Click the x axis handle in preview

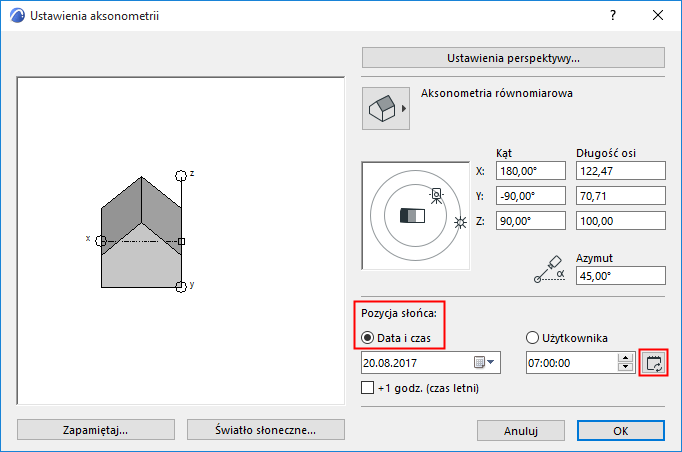[101, 241]
